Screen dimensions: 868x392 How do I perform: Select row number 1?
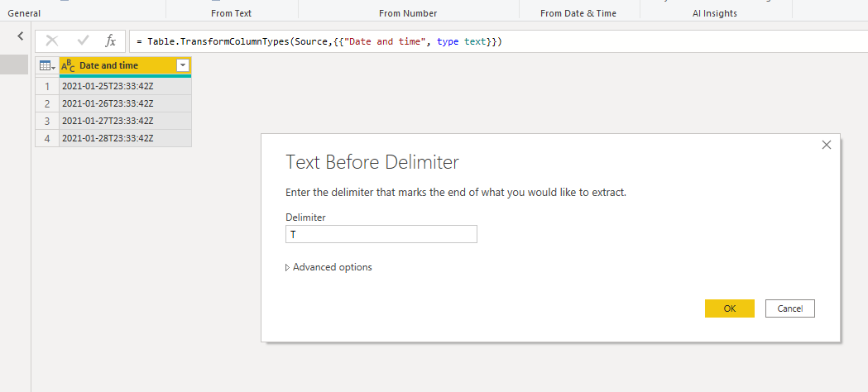point(47,86)
